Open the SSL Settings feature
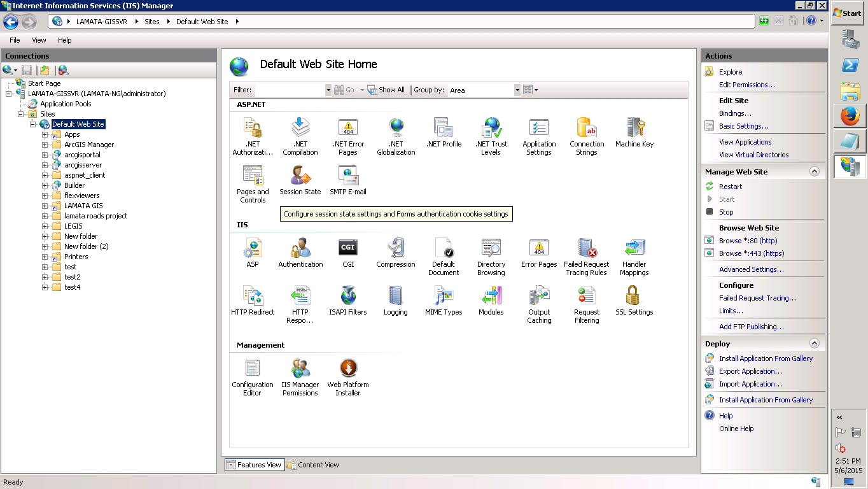This screenshot has height=489, width=868. tap(634, 301)
